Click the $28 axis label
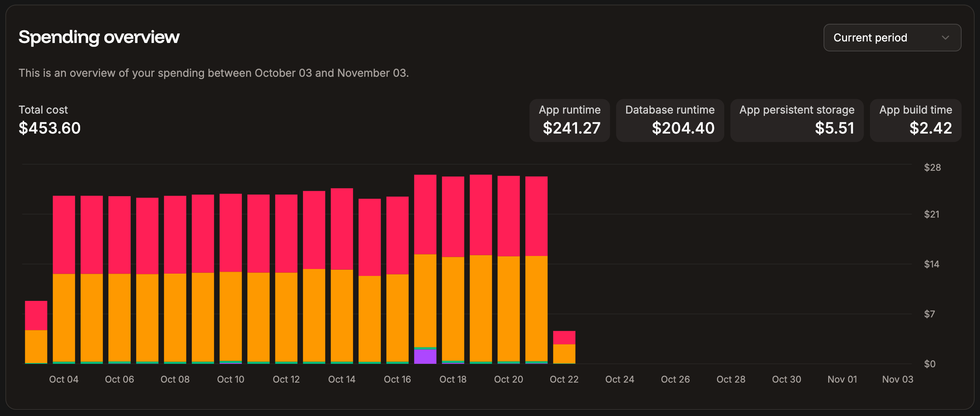The width and height of the screenshot is (980, 416). [x=932, y=167]
